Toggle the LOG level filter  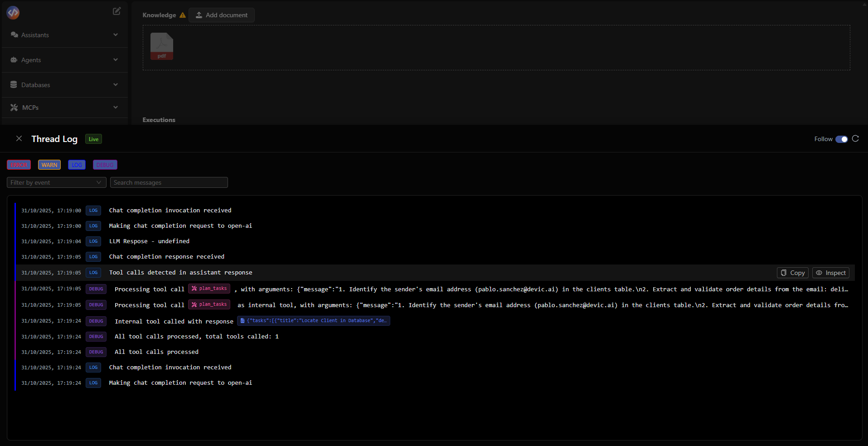77,165
